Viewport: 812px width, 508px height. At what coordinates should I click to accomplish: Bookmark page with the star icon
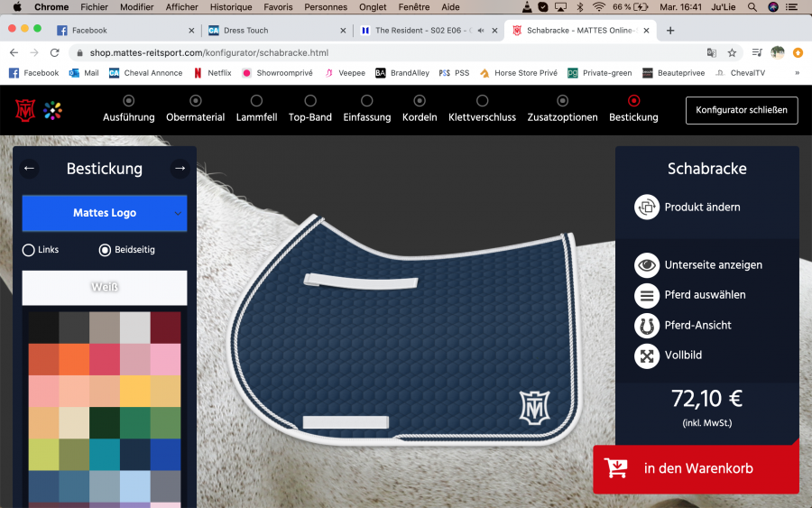coord(732,52)
